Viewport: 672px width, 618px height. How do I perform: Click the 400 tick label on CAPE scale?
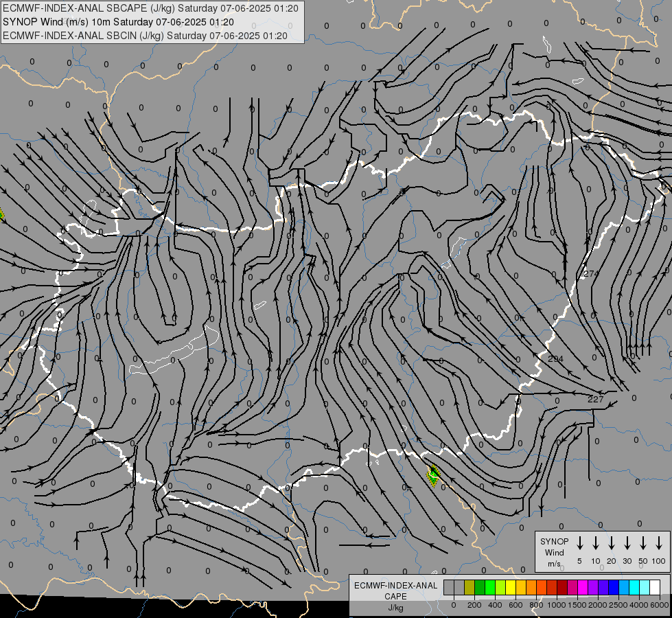click(495, 605)
